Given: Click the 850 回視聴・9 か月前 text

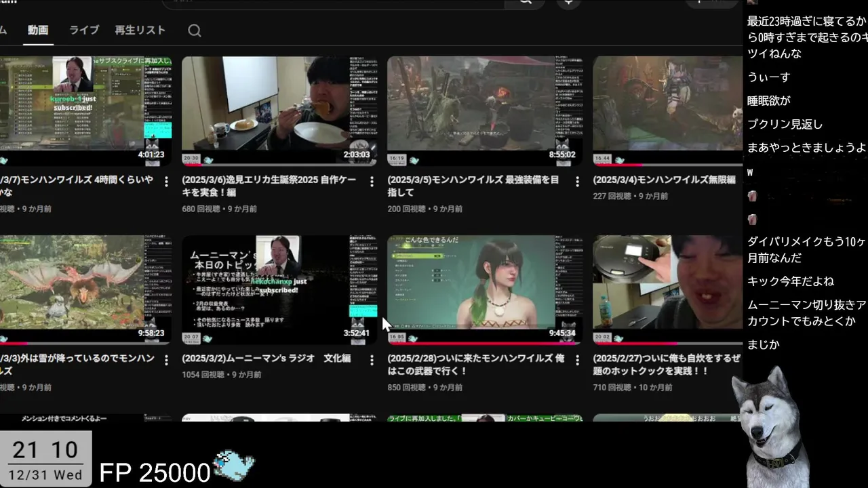Looking at the screenshot, I should tap(425, 388).
